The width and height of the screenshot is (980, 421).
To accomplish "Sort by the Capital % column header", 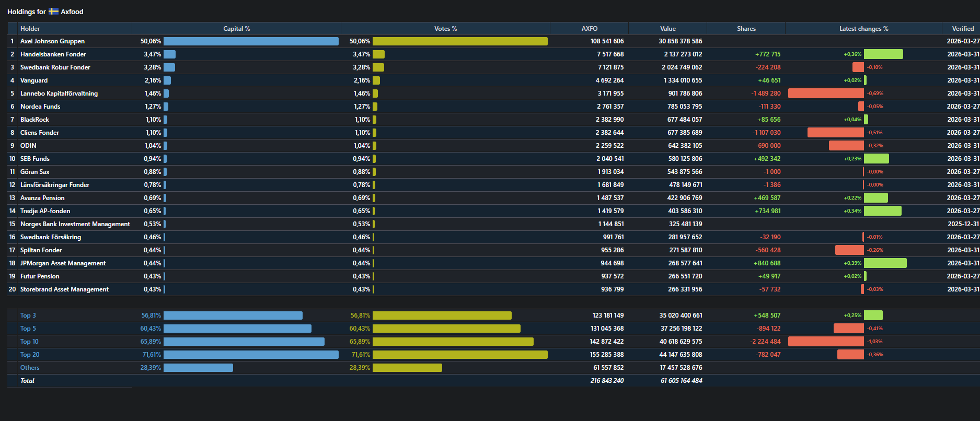I will [x=237, y=29].
